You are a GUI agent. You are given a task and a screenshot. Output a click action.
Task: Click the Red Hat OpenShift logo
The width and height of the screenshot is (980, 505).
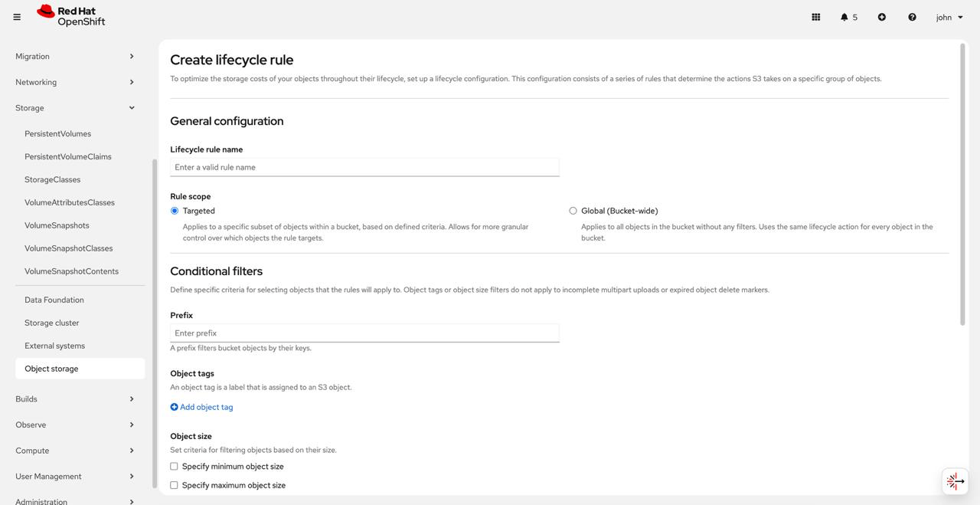(x=71, y=16)
